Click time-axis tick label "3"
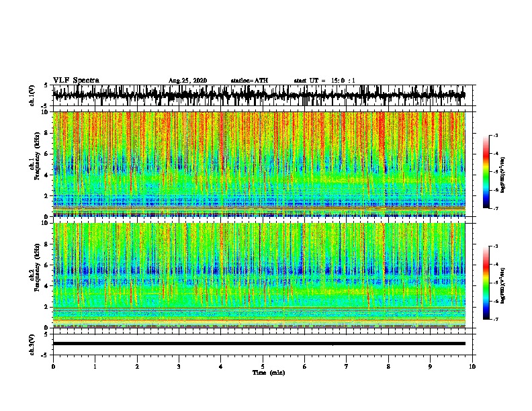532x411 pixels. [x=179, y=367]
